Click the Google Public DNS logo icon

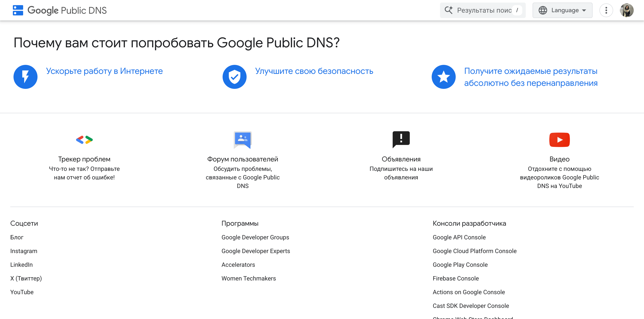coord(18,10)
